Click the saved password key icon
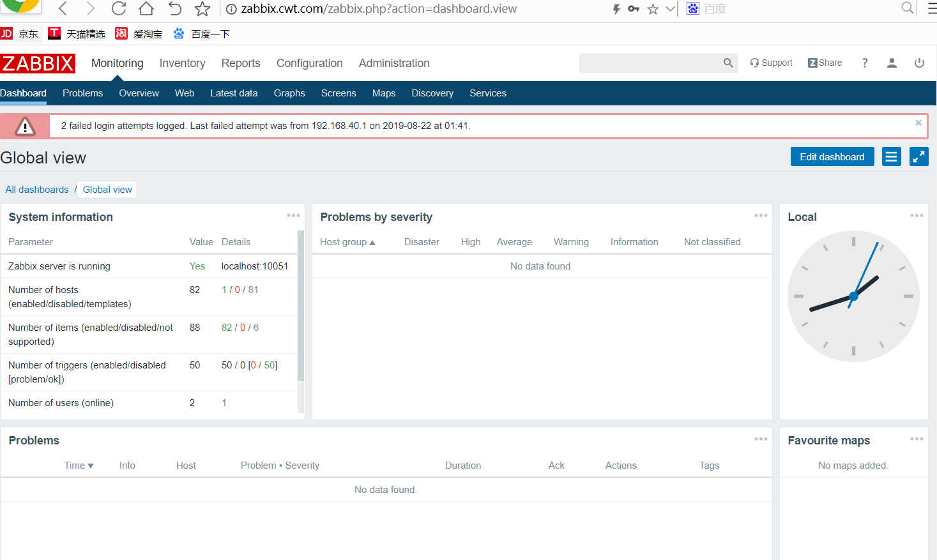Viewport: 937px width, 560px height. (634, 9)
